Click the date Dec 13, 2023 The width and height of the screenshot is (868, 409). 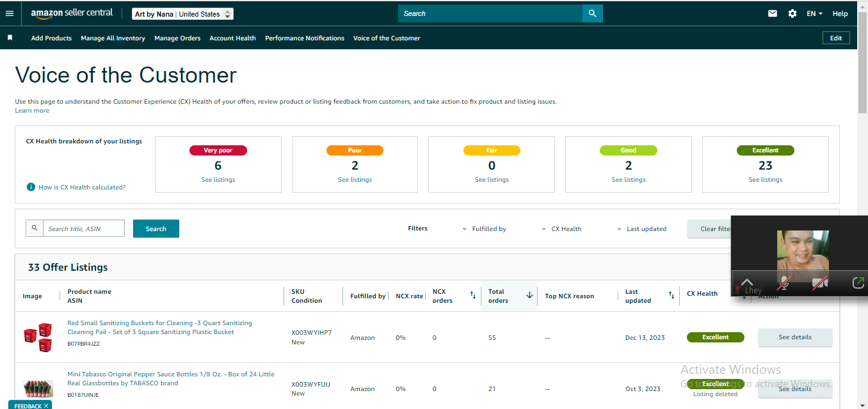[x=645, y=337]
